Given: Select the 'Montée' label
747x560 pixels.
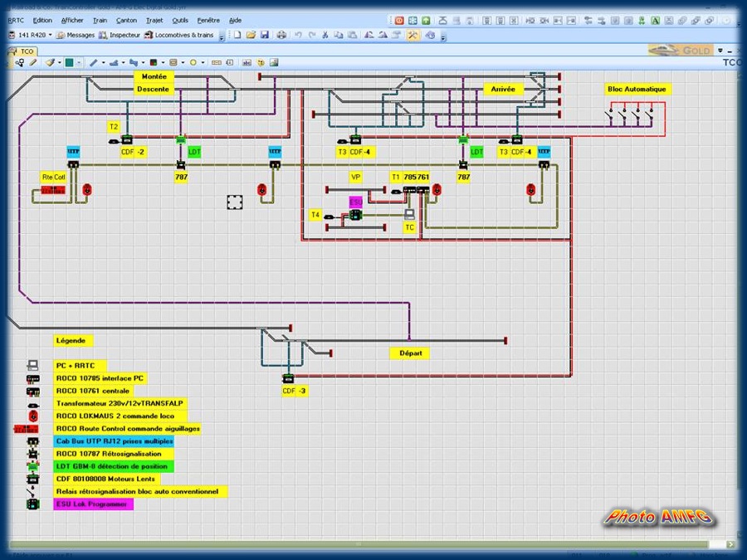Looking at the screenshot, I should tap(154, 76).
